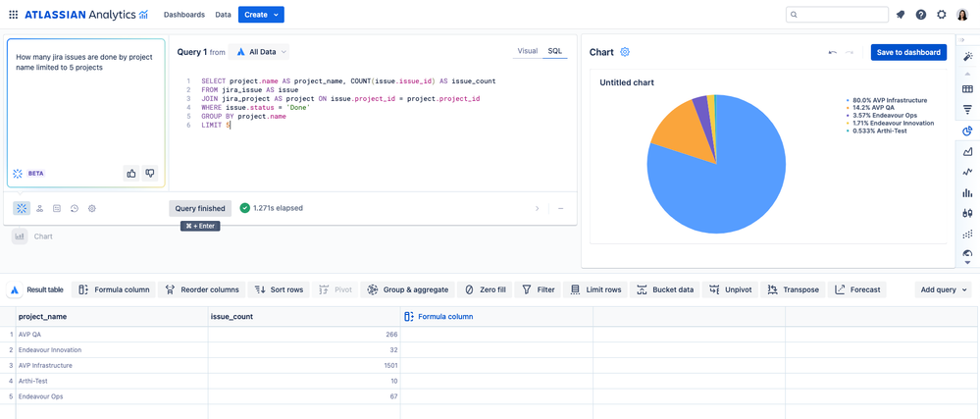Select the funnel chart type
Viewport: 980px width, 419px height.
click(967, 110)
